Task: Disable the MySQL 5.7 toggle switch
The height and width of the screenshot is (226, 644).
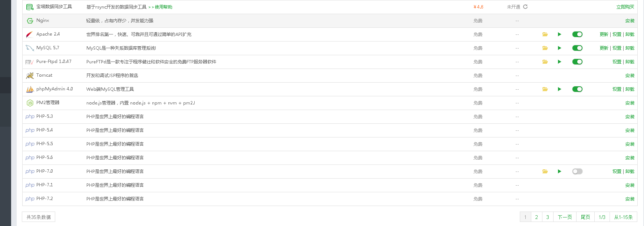Action: 577,48
